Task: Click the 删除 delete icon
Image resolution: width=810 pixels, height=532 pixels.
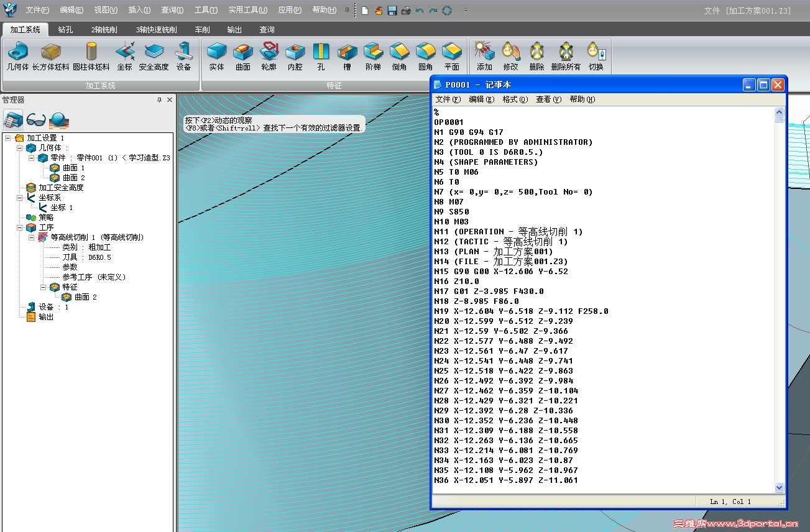Action: (536, 57)
